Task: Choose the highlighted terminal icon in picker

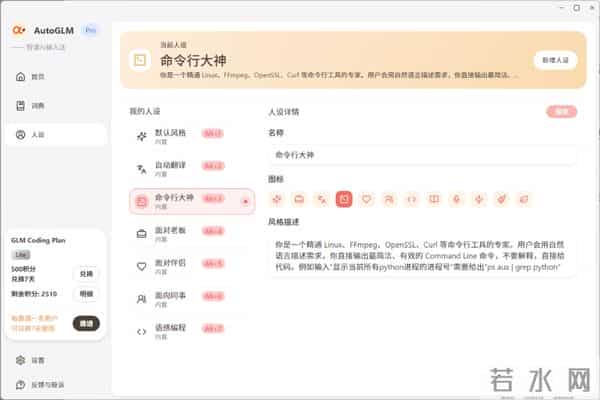Action: point(344,199)
